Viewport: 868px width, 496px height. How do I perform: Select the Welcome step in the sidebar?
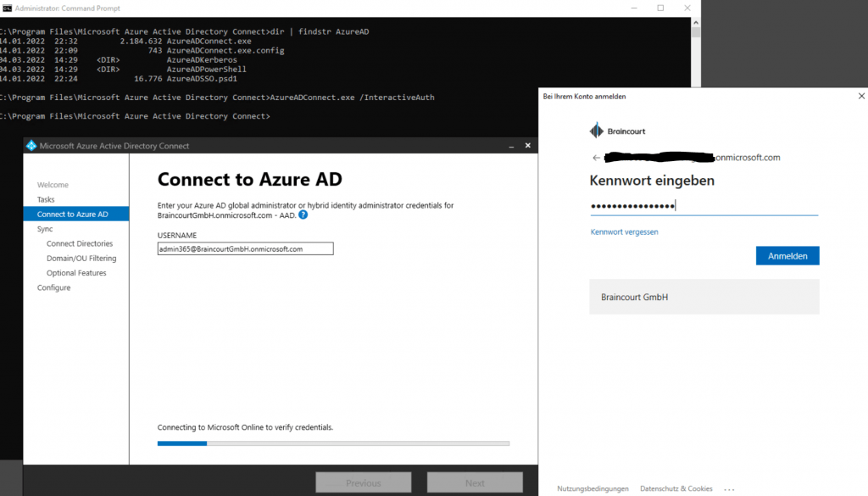click(x=53, y=185)
